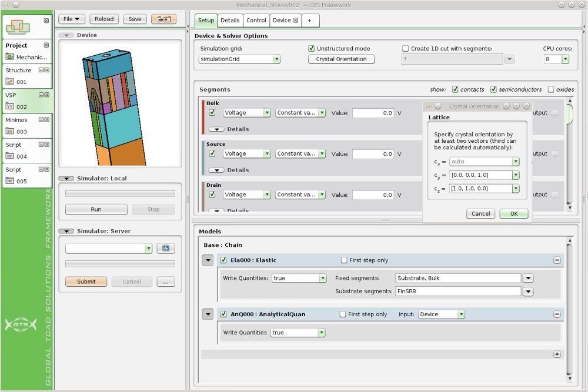
Task: Close the Structure step panel
Action: [x=47, y=70]
